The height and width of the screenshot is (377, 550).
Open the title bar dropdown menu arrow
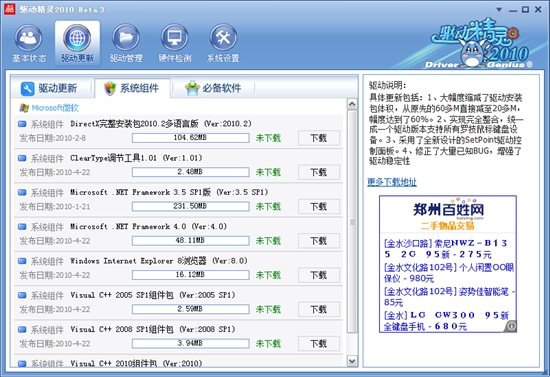pyautogui.click(x=499, y=10)
